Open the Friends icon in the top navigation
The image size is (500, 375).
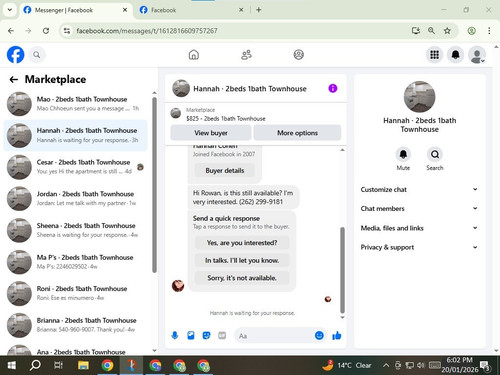pyautogui.click(x=246, y=55)
